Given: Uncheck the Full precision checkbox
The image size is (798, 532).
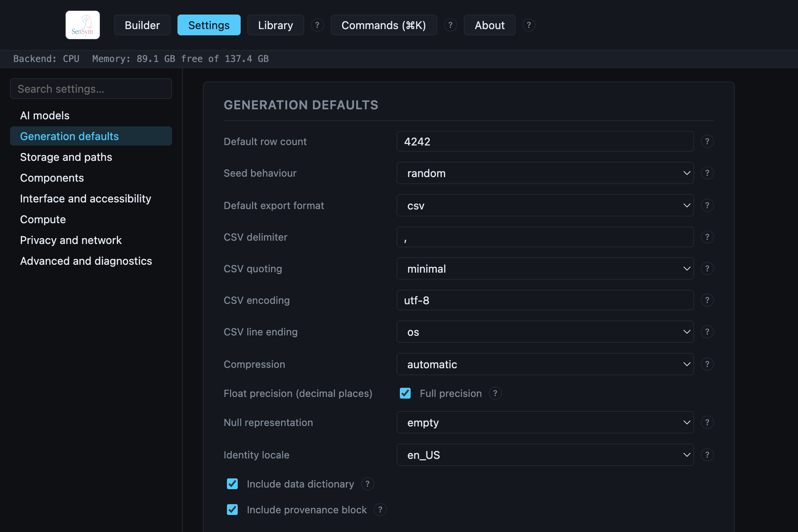Looking at the screenshot, I should 405,393.
